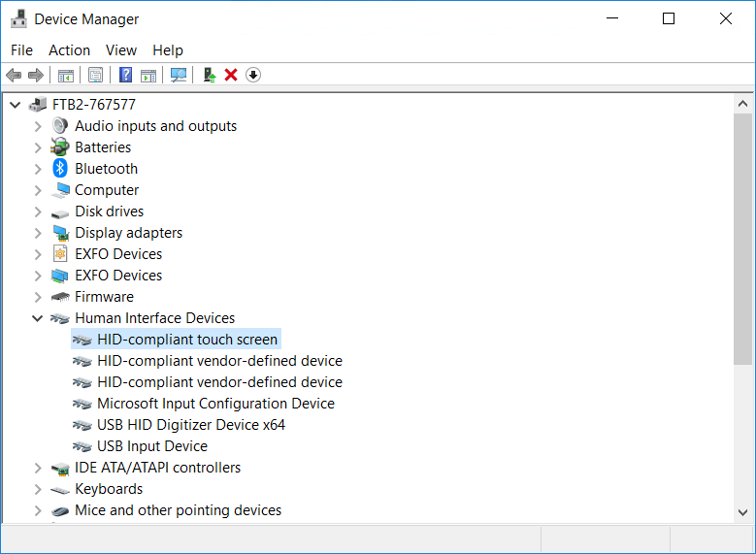Screen dimensions: 756x554
Task: Click the vertical scrollbar thumb
Action: click(743, 239)
